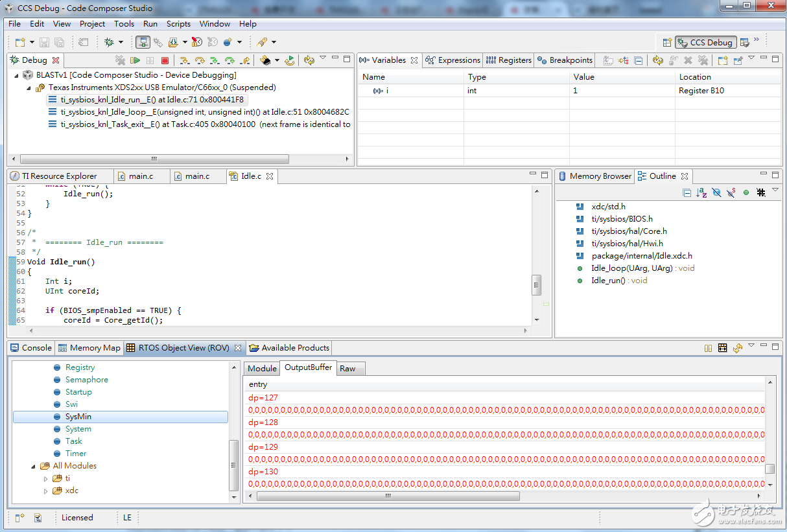Open dropdown arrow next to Debug bug icon

coord(121,42)
